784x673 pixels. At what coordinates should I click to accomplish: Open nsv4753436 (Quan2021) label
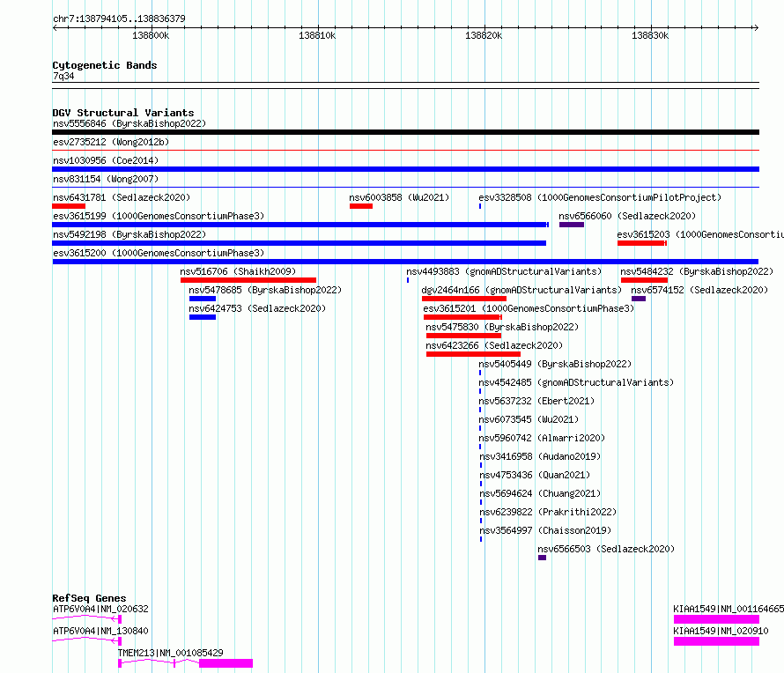pyautogui.click(x=535, y=475)
